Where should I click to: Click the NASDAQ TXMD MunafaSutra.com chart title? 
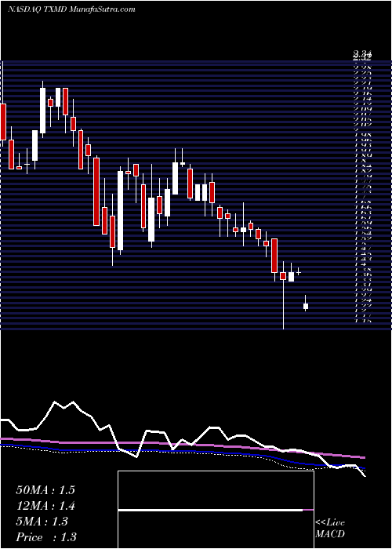click(71, 9)
